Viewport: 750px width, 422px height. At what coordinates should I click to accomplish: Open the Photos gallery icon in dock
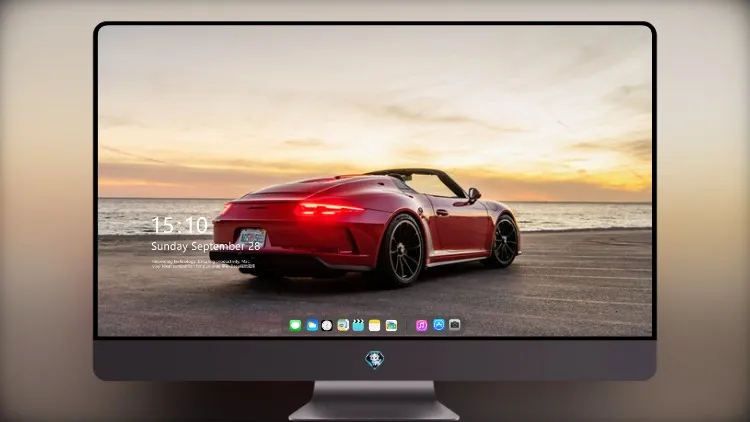[391, 325]
